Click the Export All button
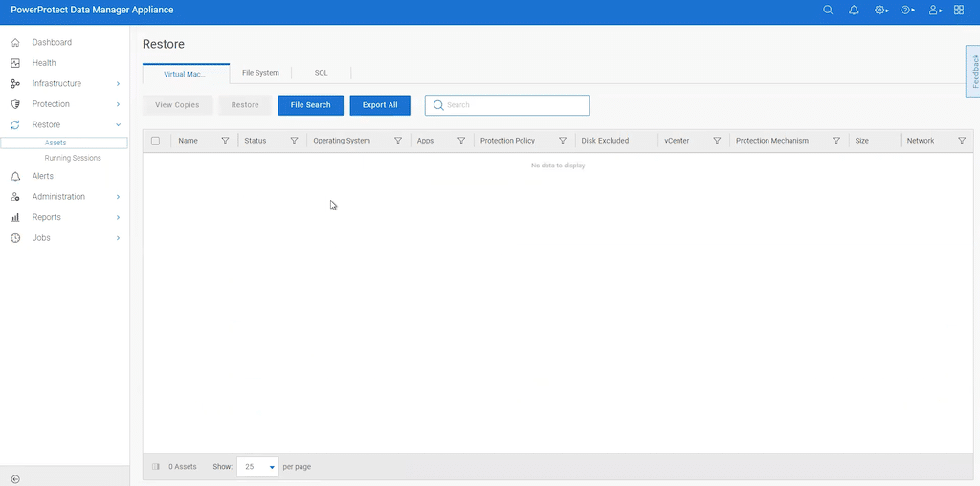980x486 pixels. pyautogui.click(x=380, y=105)
